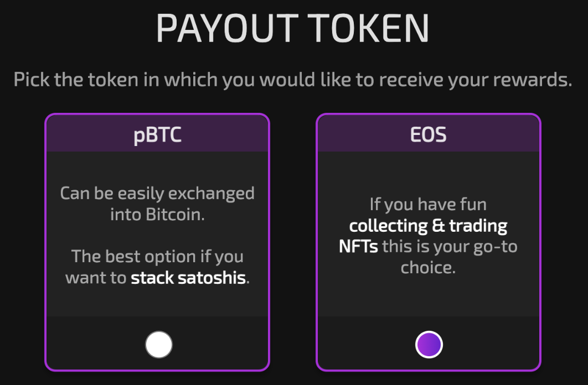Viewport: 588px width, 385px height.
Task: Click the 'into Bitcoin.' text
Action: [157, 215]
